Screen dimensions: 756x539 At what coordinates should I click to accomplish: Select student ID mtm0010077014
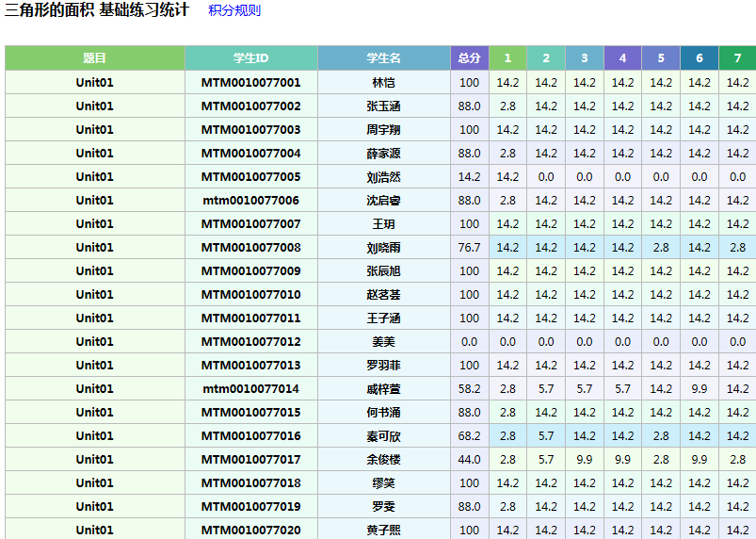click(251, 389)
